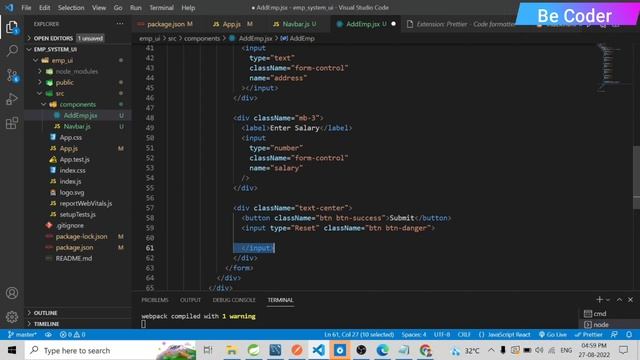Viewport: 640px width, 360px height.
Task: Open the Windows Start menu
Action: pos(12,350)
